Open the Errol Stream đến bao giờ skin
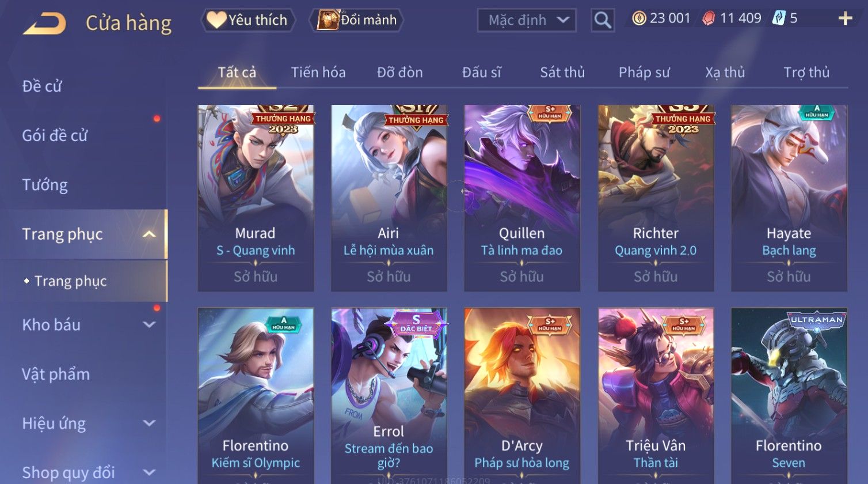This screenshot has width=868, height=484. [x=389, y=395]
